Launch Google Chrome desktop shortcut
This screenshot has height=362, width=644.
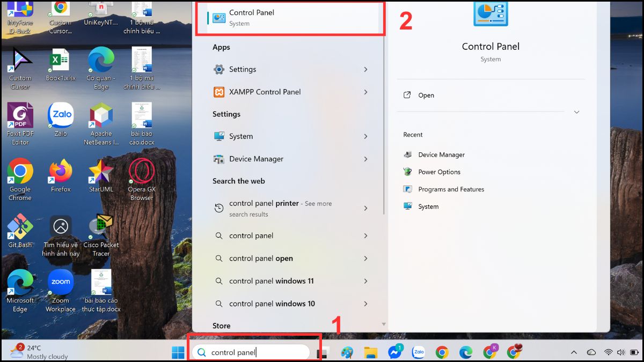pyautogui.click(x=20, y=180)
